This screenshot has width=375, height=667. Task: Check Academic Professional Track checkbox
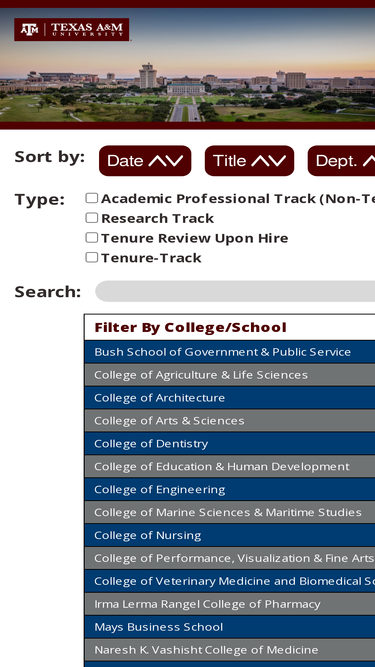(x=92, y=198)
